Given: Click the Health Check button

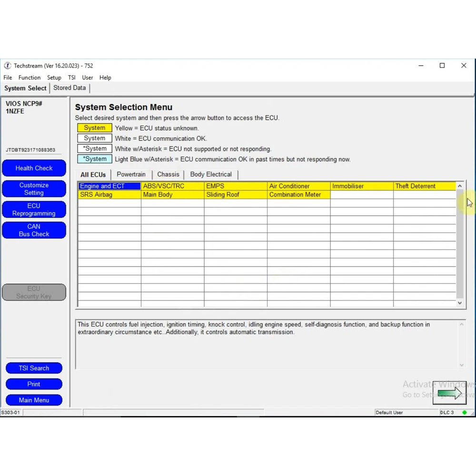Looking at the screenshot, I should point(34,168).
